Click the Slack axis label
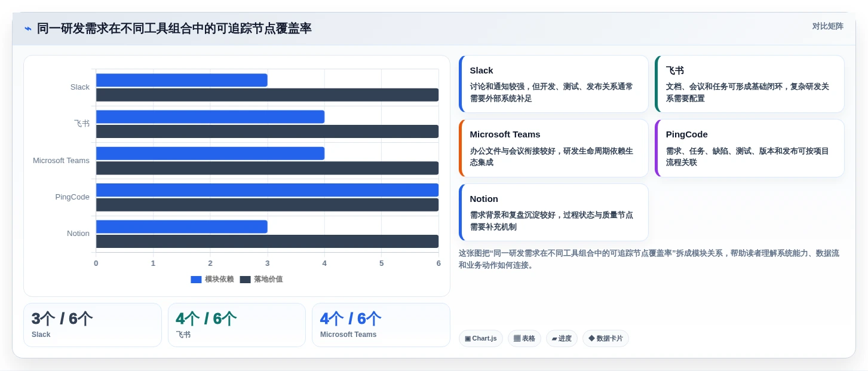 tap(79, 87)
